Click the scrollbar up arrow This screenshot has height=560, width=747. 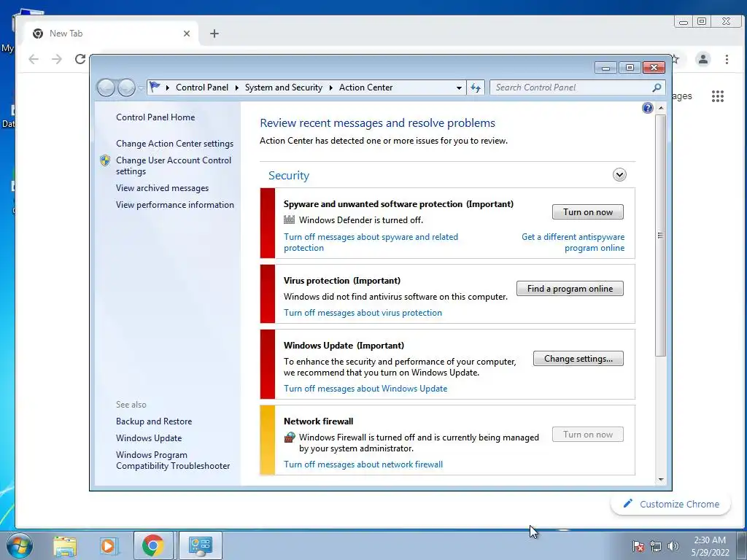pos(660,108)
